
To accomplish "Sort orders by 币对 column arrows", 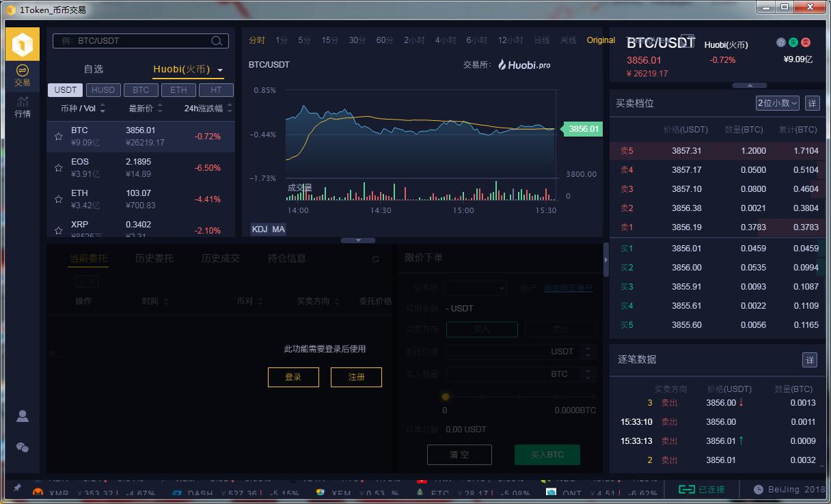I will (260, 301).
